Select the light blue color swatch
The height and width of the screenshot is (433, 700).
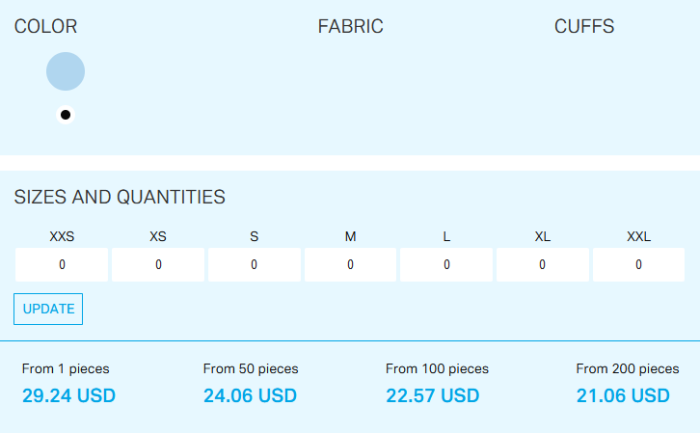pos(65,71)
